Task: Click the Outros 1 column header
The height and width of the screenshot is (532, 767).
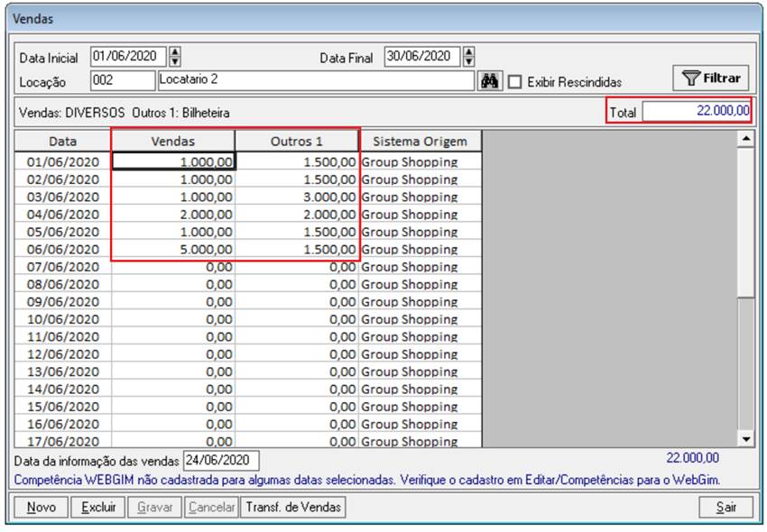Action: 297,142
